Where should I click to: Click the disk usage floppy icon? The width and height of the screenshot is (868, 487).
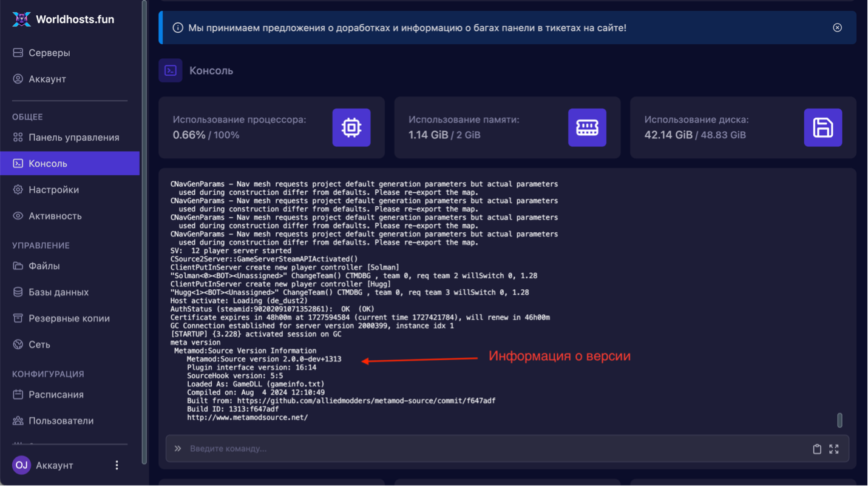pyautogui.click(x=822, y=127)
